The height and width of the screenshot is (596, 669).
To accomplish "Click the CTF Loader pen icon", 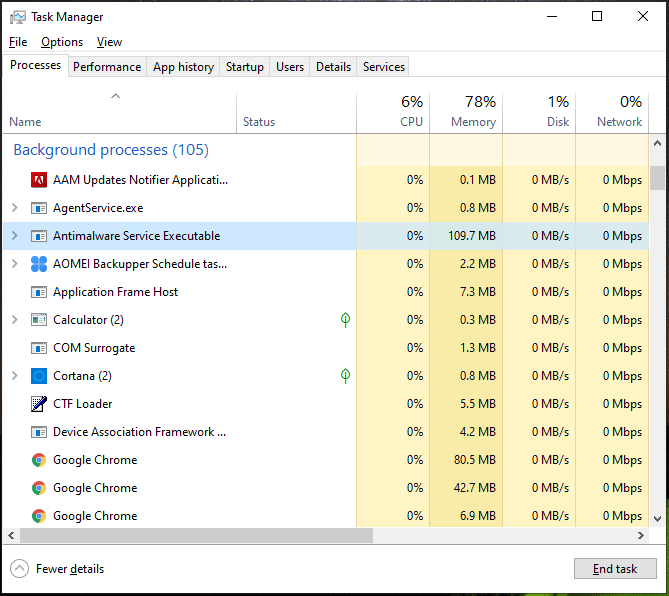I will tap(39, 404).
